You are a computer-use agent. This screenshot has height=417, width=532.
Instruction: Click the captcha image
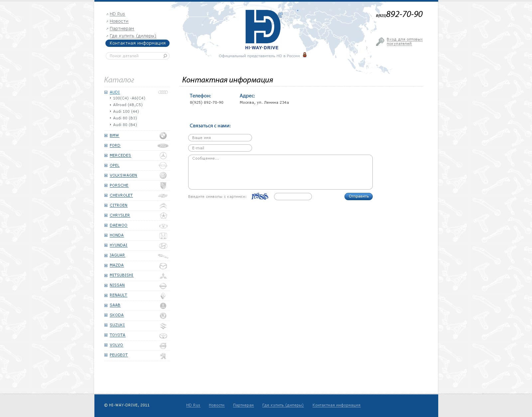(260, 196)
